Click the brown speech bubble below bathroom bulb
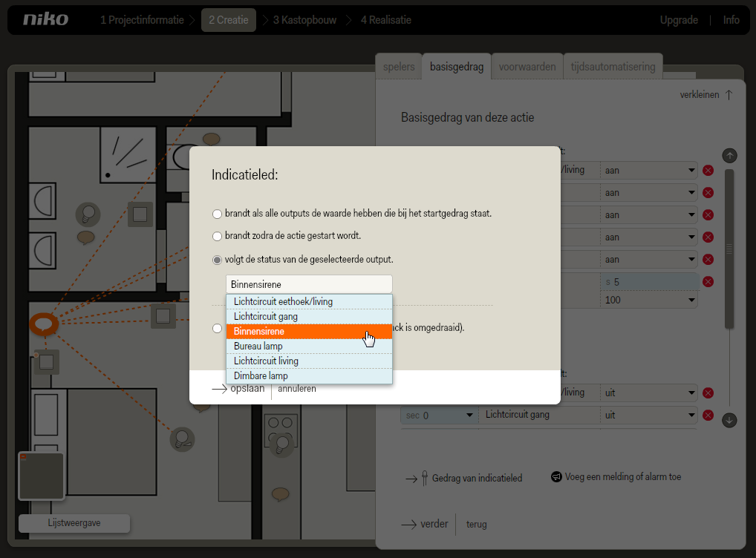Image resolution: width=756 pixels, height=558 pixels. [86, 237]
